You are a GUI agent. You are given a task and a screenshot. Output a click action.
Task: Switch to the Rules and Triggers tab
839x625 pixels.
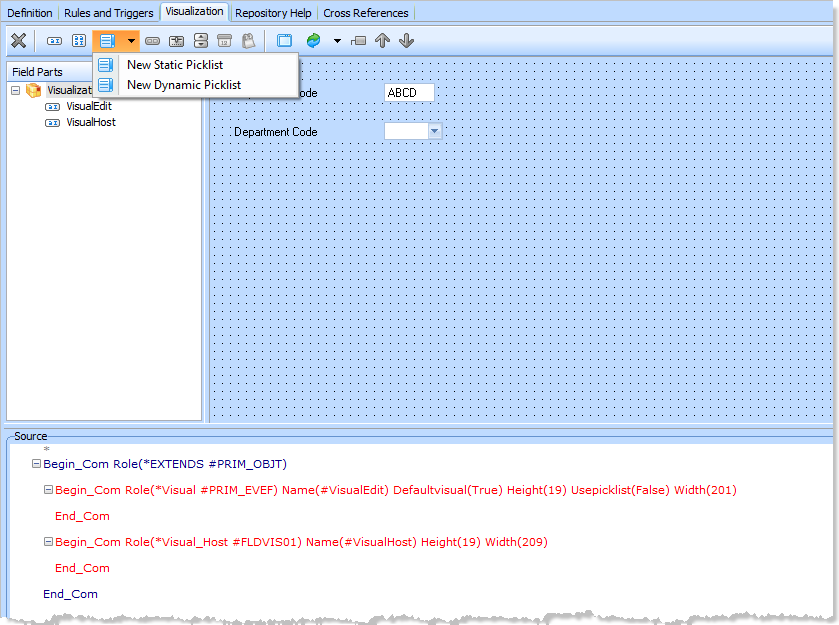(x=109, y=13)
